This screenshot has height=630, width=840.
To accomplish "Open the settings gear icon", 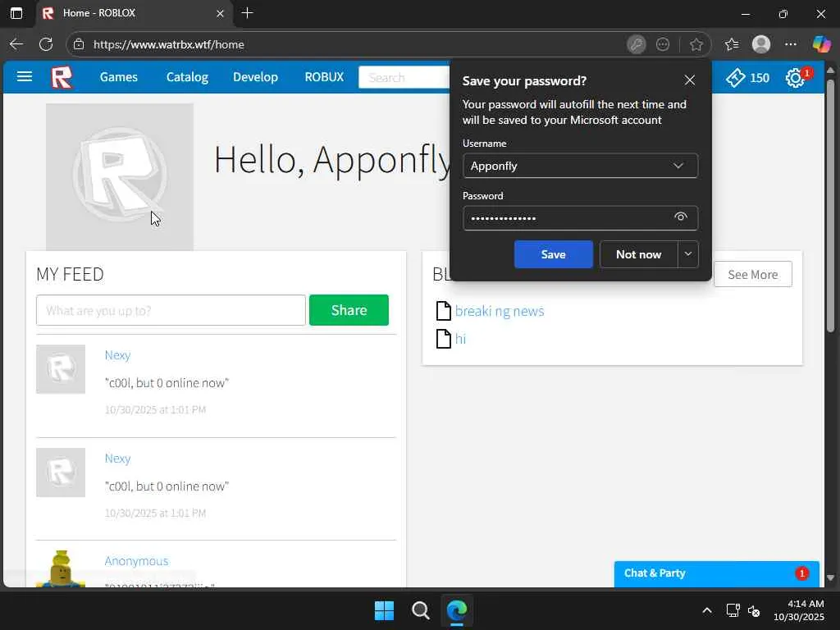I will 795,78.
